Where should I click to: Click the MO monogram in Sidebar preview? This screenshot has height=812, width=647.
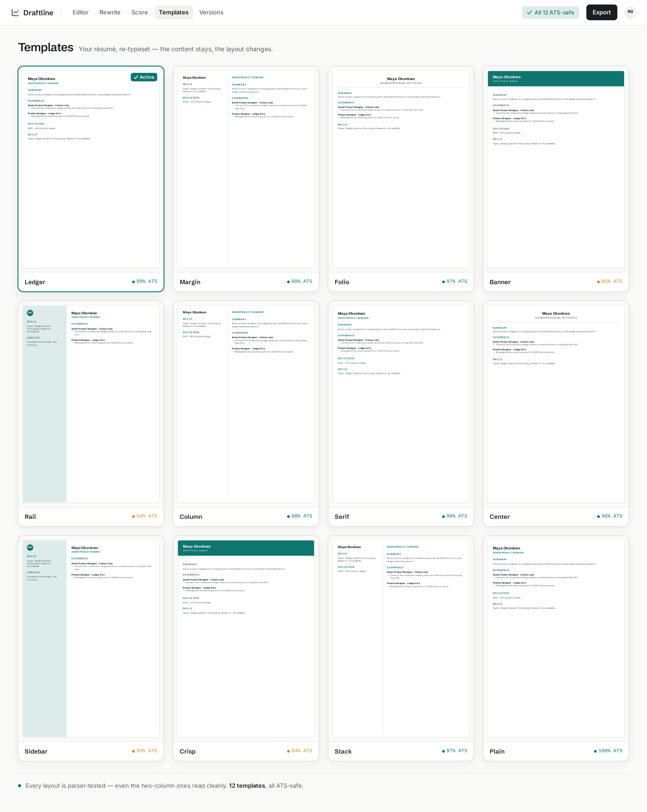click(x=30, y=547)
